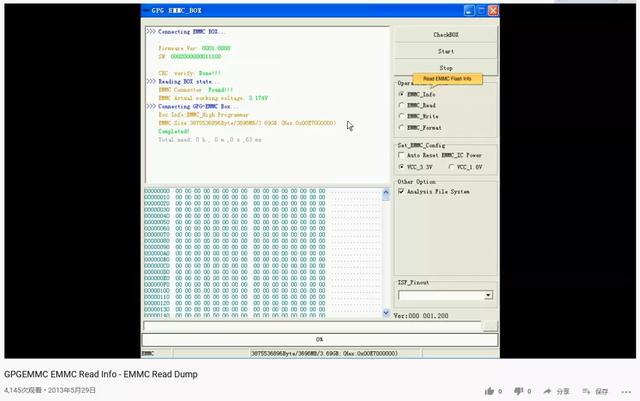Click the 'Ver:000 001.200' version label

[421, 316]
